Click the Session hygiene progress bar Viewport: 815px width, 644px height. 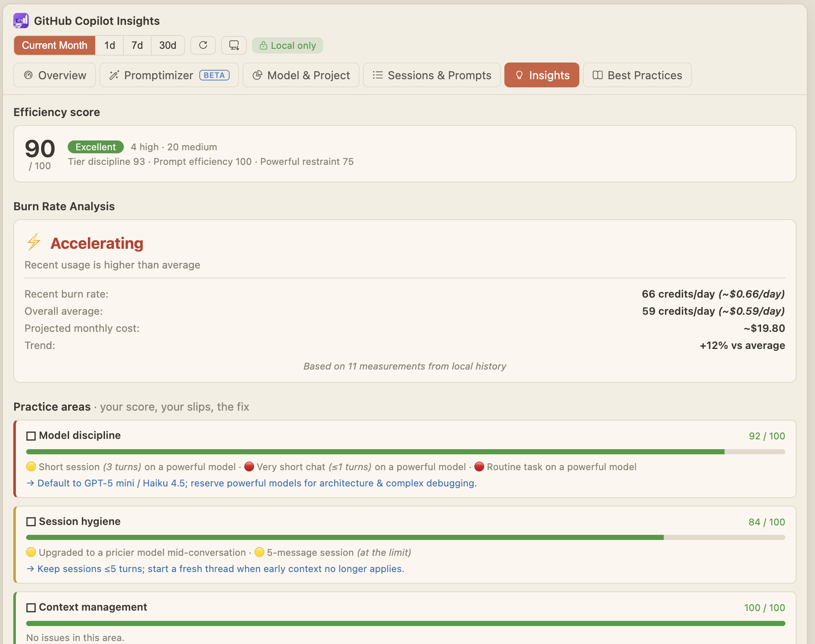pos(405,537)
